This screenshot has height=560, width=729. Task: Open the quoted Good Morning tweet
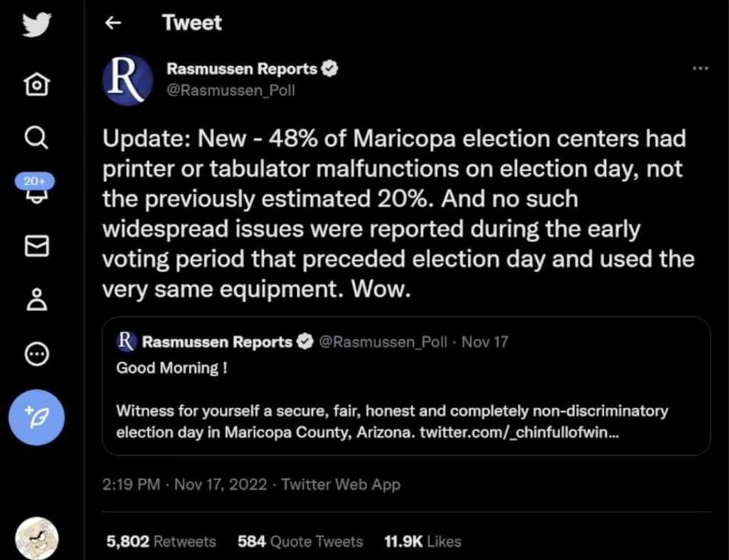click(406, 385)
